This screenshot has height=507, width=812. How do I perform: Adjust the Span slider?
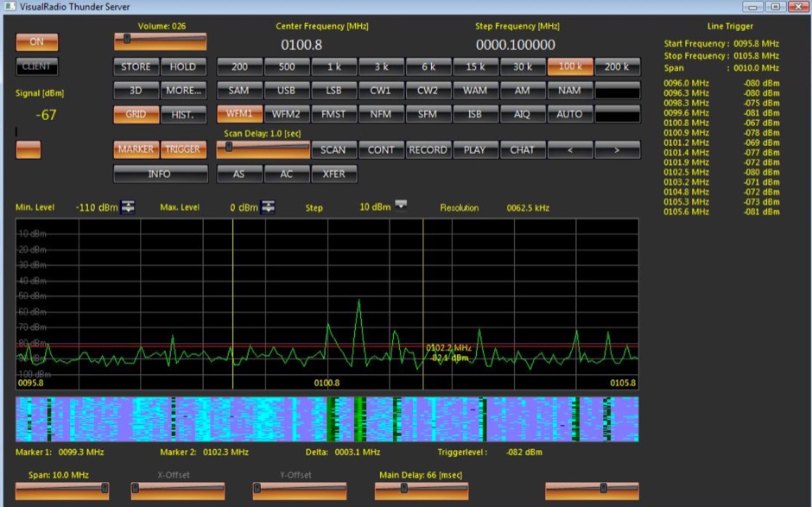pos(62,491)
